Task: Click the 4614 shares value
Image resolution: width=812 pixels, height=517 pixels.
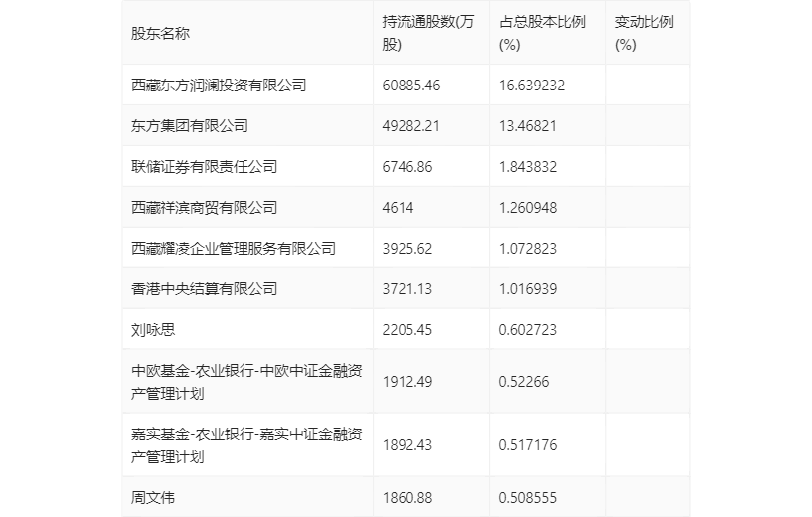Action: tap(398, 207)
